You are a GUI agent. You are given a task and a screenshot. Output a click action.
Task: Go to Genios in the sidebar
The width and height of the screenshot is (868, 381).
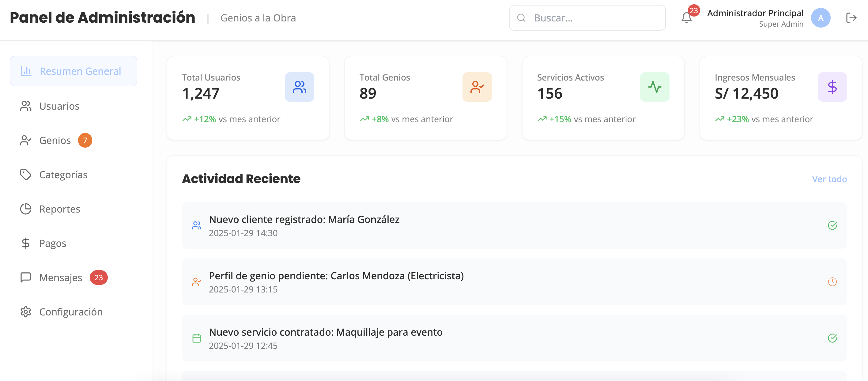[x=55, y=141]
